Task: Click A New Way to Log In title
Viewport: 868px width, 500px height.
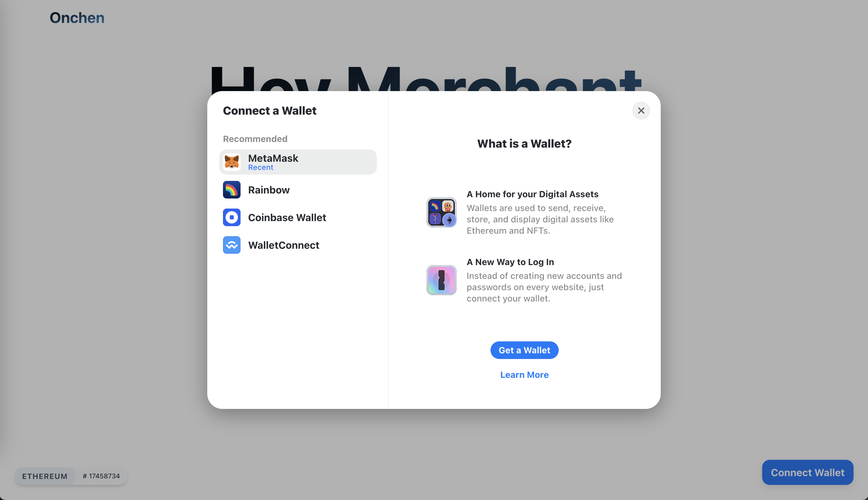Action: 510,262
